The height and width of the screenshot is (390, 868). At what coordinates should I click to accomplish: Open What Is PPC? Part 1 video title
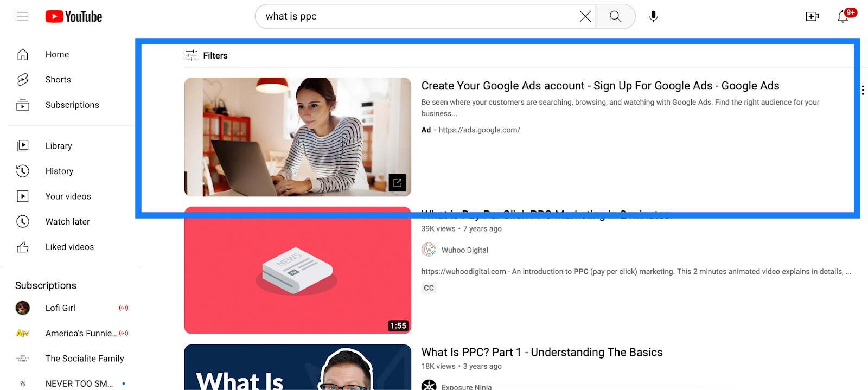click(542, 353)
